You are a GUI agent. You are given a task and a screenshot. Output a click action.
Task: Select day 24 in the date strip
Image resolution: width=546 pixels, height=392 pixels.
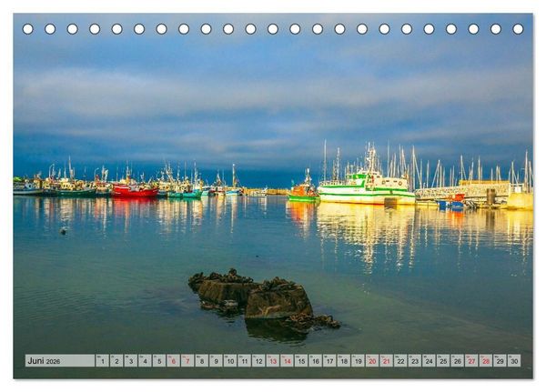pos(429,361)
